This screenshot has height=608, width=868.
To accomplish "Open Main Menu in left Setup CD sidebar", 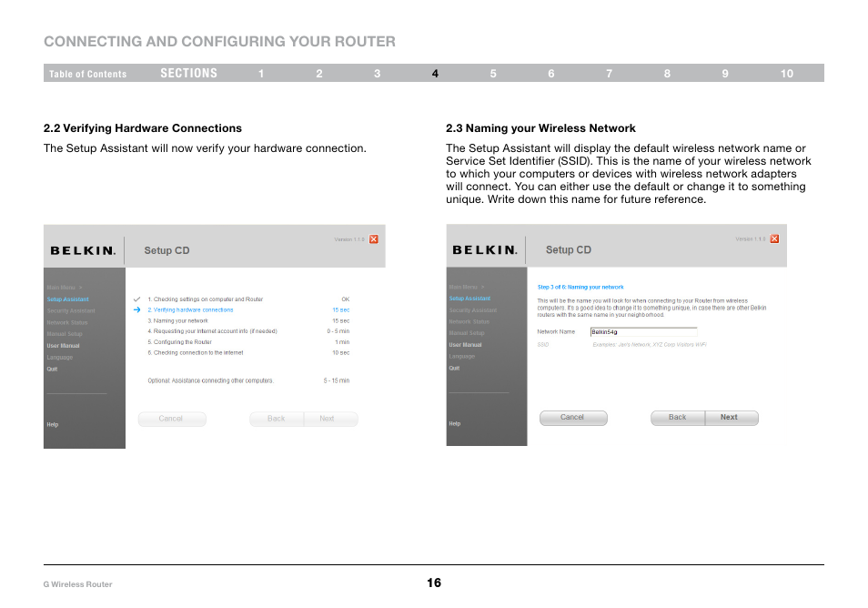I will point(65,288).
